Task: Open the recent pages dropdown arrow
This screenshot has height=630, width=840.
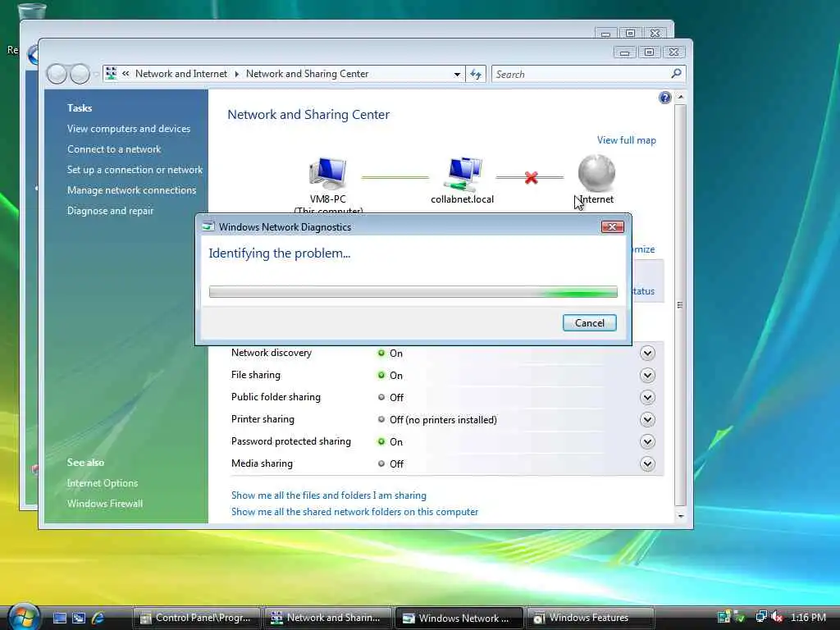Action: [96, 74]
